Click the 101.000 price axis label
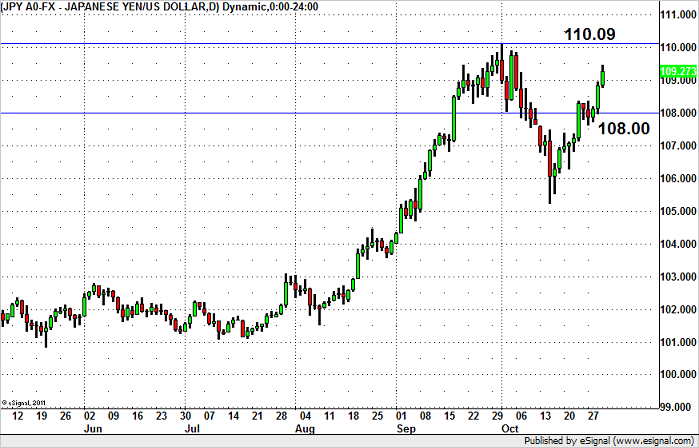 (680, 342)
